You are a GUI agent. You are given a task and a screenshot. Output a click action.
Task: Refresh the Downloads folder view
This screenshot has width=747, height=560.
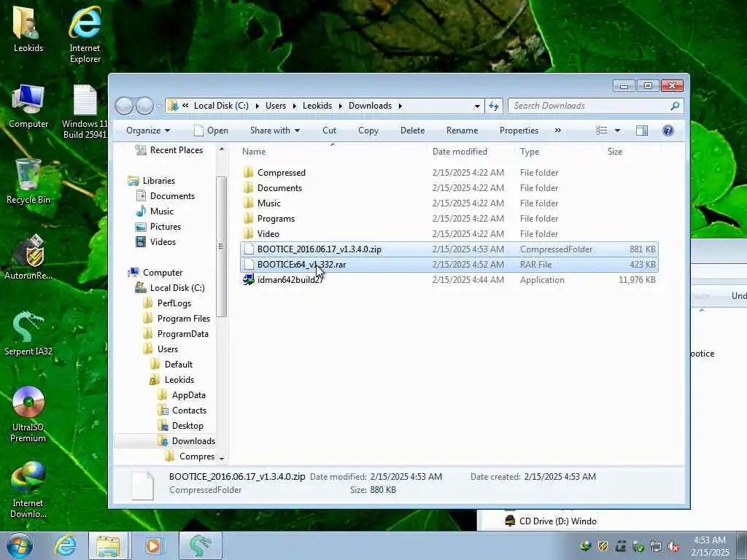(494, 106)
